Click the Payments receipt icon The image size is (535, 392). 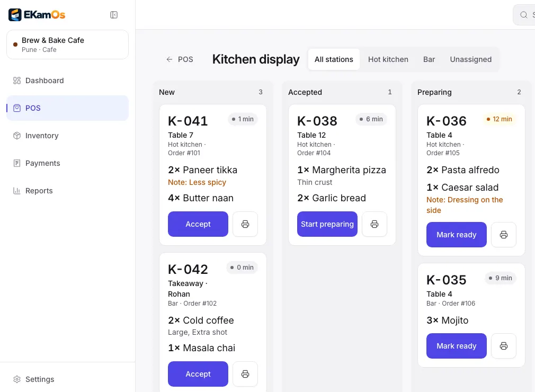(17, 163)
